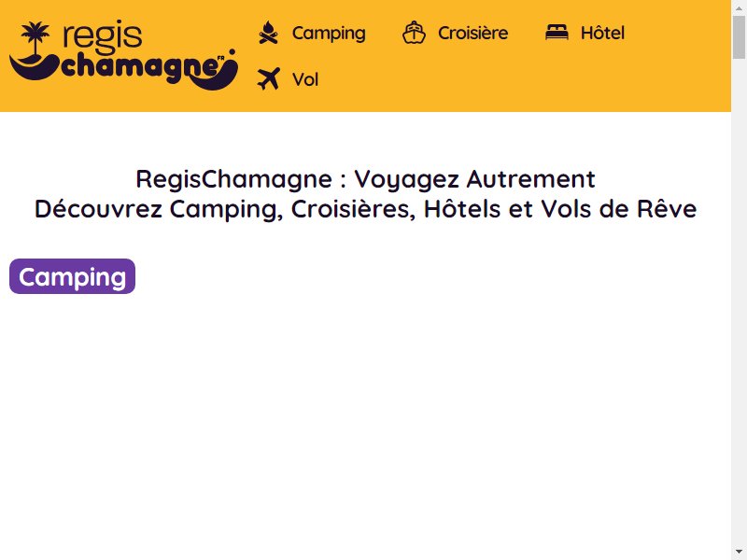Open the Croisière menu item
This screenshot has width=747, height=560.
(x=473, y=33)
